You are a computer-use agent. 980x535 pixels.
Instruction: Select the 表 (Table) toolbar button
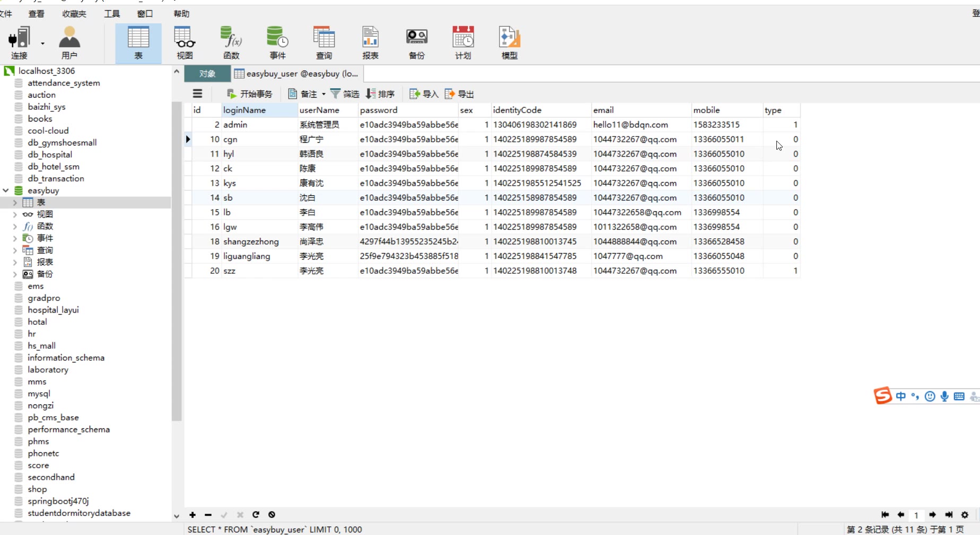point(138,42)
